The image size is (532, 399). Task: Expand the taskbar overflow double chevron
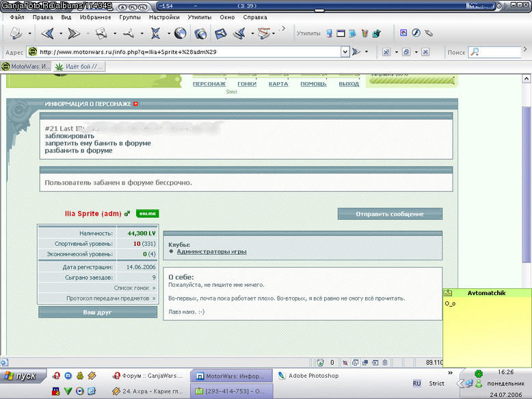coord(450,373)
